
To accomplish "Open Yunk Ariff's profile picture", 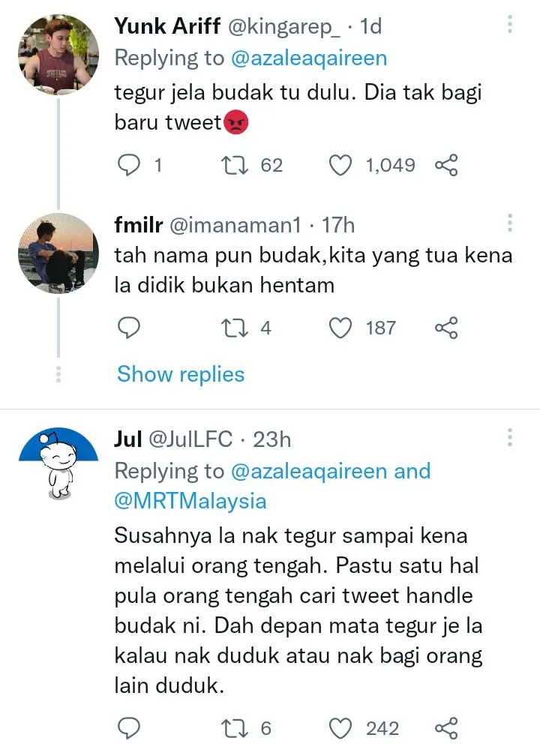I will (58, 55).
